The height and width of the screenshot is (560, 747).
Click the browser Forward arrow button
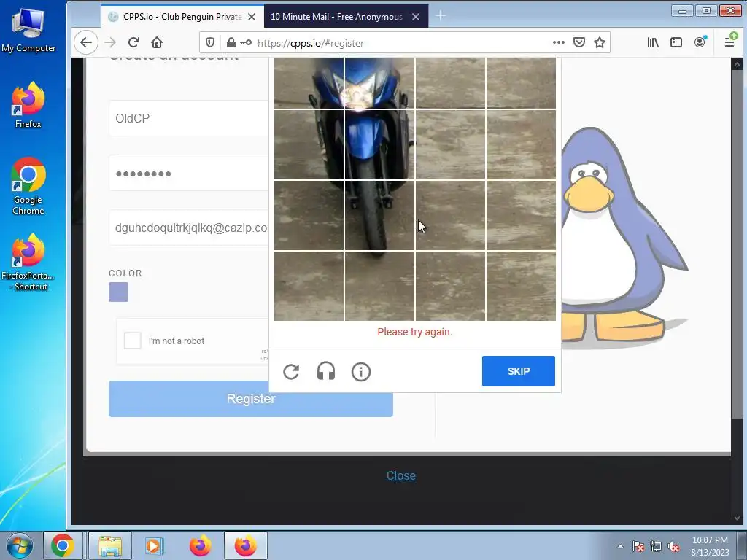pos(110,43)
